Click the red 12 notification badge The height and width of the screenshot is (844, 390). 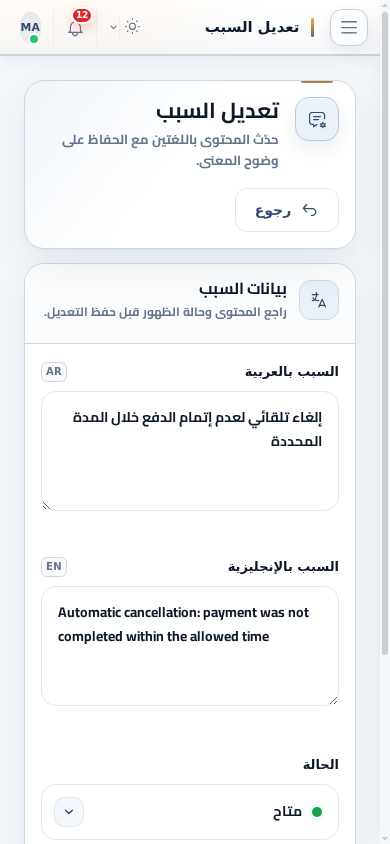(x=81, y=15)
